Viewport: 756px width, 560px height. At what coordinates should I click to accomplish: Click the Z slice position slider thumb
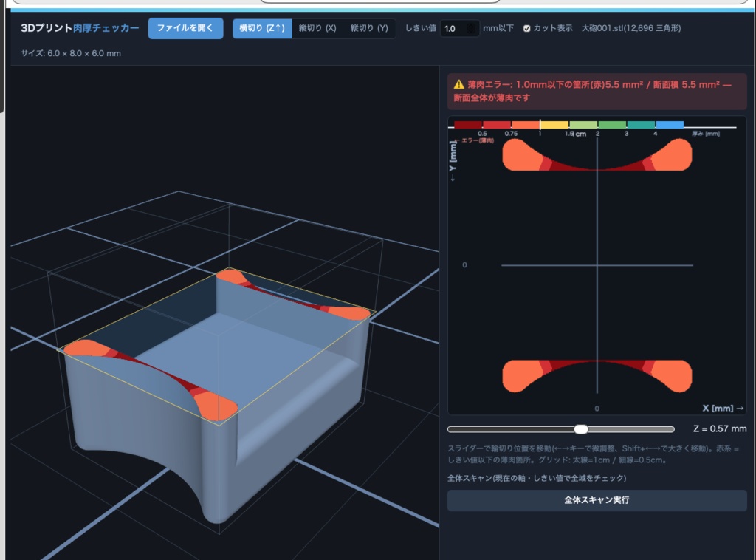click(581, 429)
